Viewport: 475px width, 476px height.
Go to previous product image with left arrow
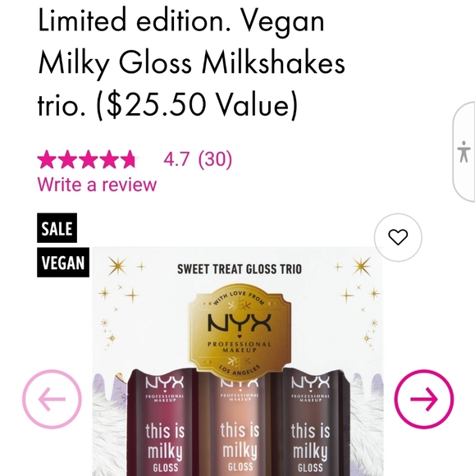coord(52,399)
